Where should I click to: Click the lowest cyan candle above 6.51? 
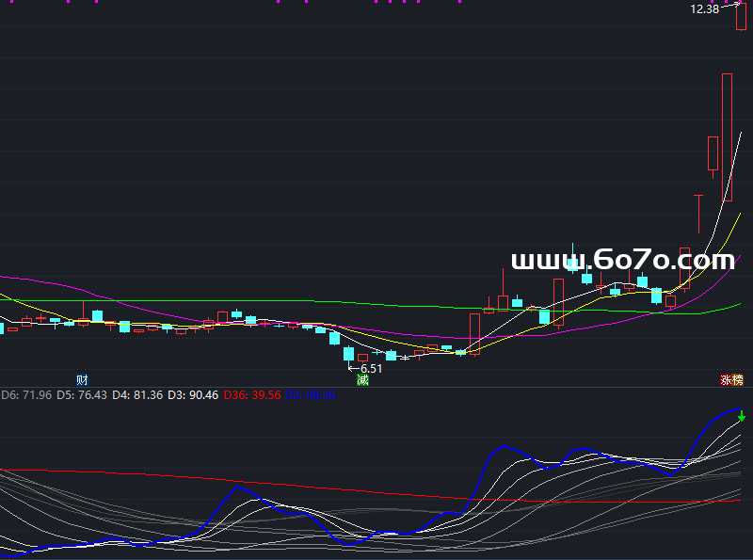pyautogui.click(x=349, y=354)
